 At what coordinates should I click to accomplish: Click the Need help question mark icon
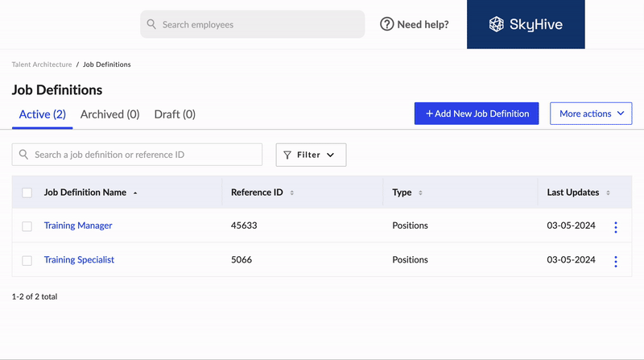click(386, 24)
